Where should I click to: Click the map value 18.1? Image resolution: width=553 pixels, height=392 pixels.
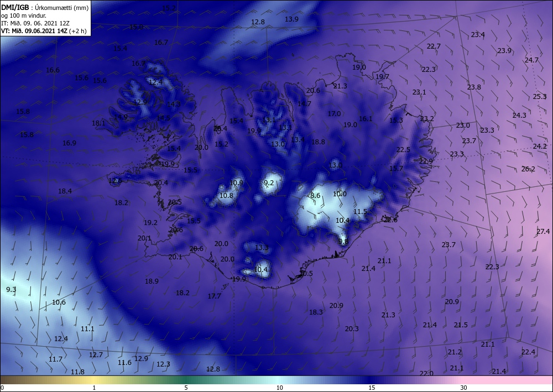(98, 123)
